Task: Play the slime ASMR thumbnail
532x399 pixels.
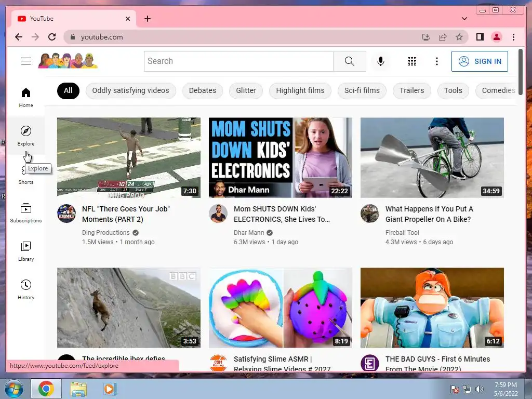Action: [280, 308]
